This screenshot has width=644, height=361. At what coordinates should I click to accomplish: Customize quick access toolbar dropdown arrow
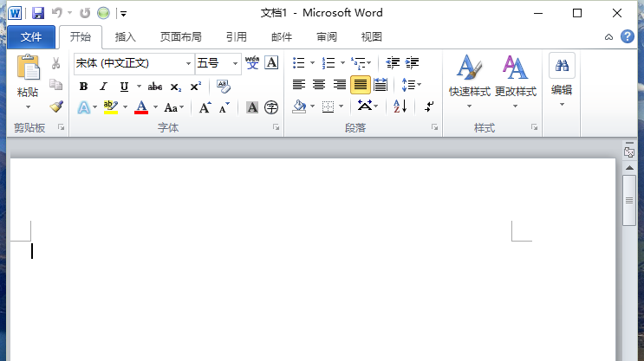click(123, 14)
